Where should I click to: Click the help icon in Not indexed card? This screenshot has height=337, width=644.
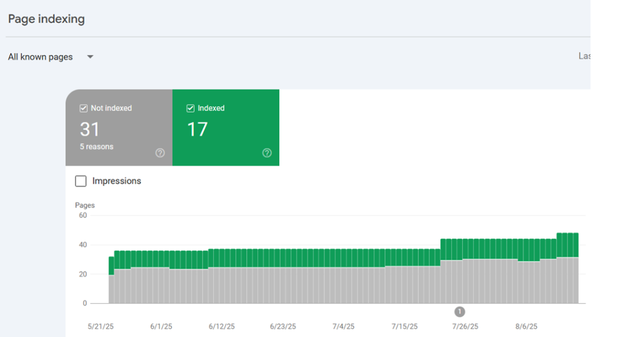coord(160,153)
